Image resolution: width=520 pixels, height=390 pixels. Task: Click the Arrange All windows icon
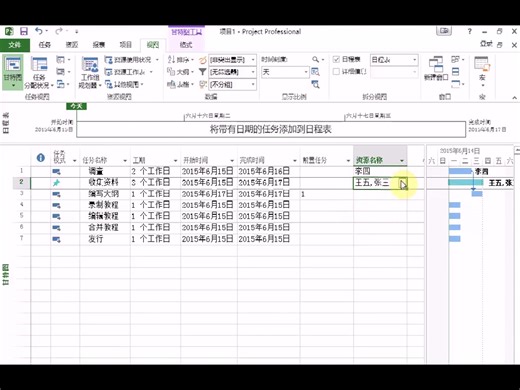point(455,72)
